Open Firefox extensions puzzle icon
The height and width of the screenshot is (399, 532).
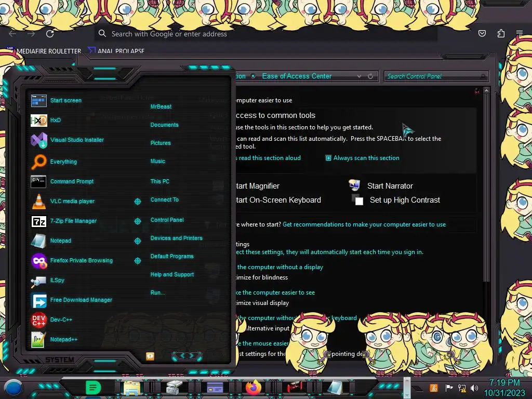pyautogui.click(x=501, y=33)
